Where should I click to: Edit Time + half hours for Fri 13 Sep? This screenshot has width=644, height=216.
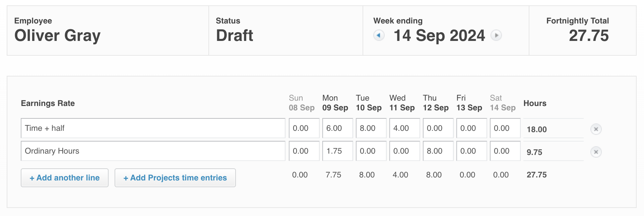pyautogui.click(x=471, y=128)
